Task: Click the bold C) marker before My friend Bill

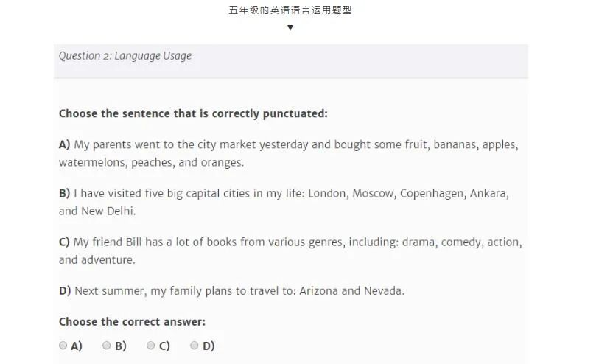Action: point(64,242)
